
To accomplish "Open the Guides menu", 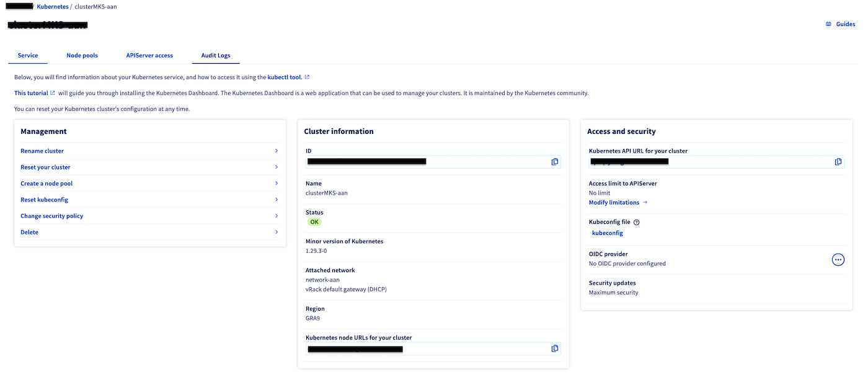I will (x=841, y=24).
